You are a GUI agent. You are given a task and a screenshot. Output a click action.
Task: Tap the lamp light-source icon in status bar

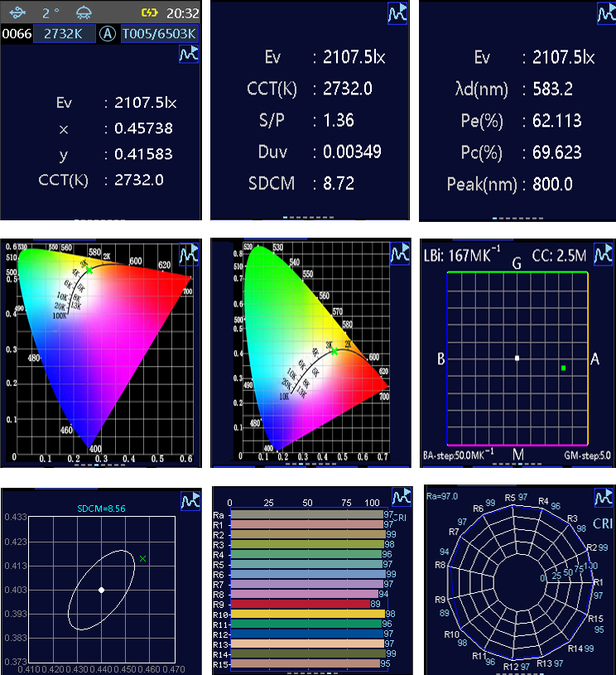[x=84, y=12]
